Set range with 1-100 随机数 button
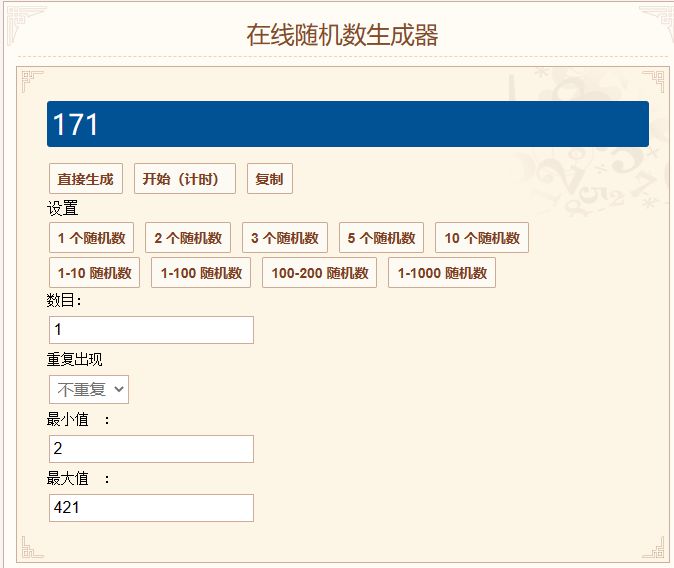Image resolution: width=674 pixels, height=568 pixels. pyautogui.click(x=201, y=273)
